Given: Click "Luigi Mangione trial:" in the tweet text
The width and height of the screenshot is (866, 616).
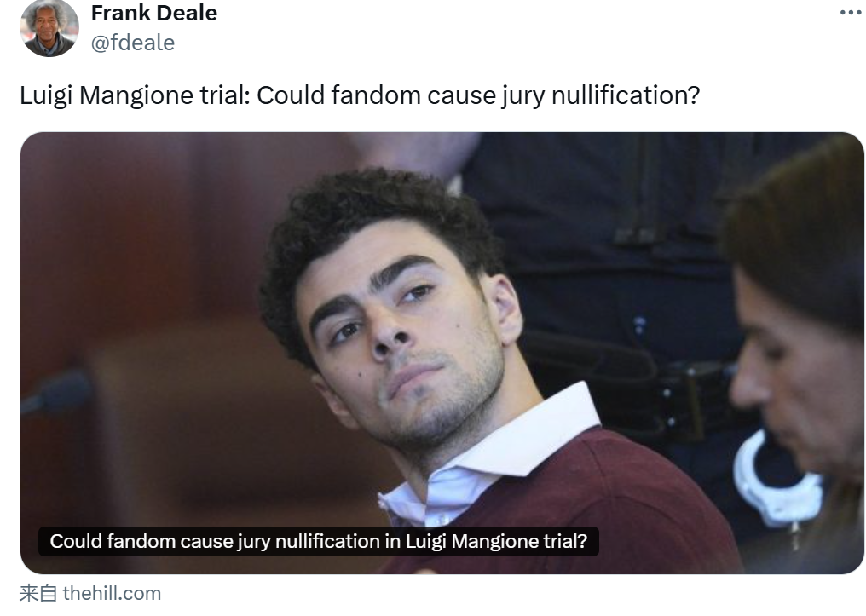Looking at the screenshot, I should click(136, 95).
